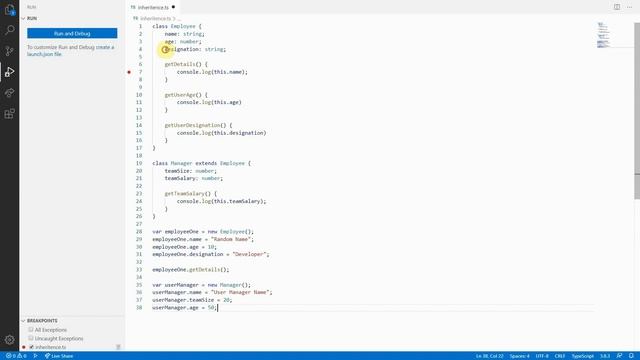Click 'getTeamSalary()' method declaration
This screenshot has width=640, height=360.
click(x=191, y=194)
